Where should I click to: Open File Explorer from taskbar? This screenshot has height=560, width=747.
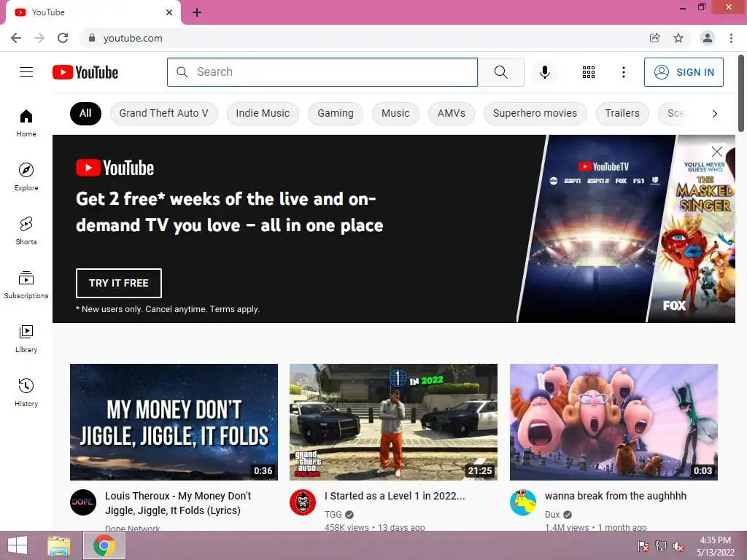(58, 545)
